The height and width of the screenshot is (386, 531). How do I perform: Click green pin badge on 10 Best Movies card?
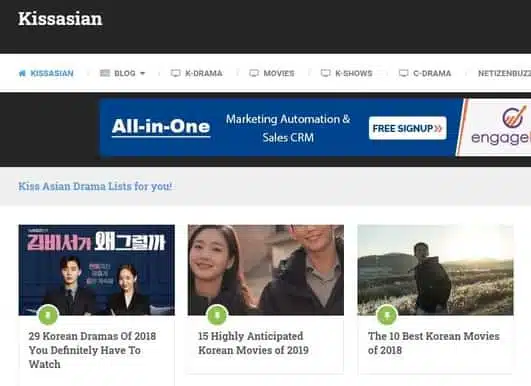[387, 315]
